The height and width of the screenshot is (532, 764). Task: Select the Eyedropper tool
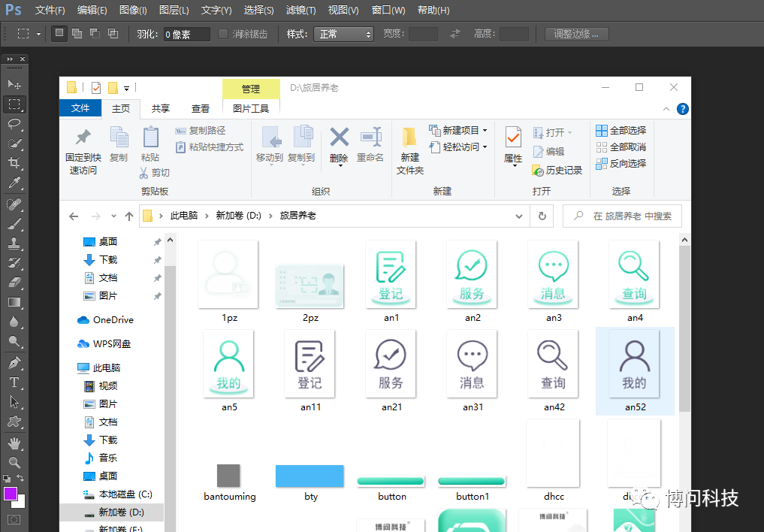(14, 183)
